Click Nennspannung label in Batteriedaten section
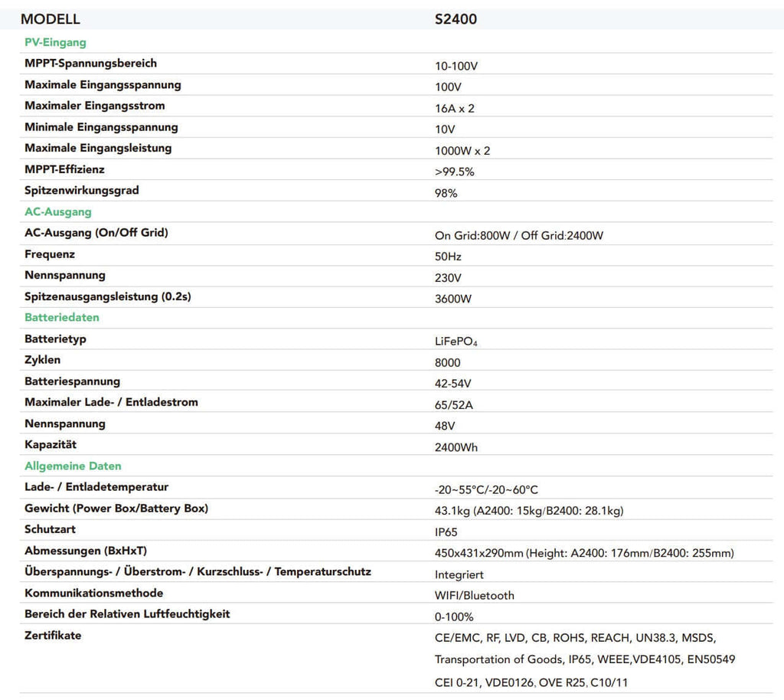Viewport: 784px width, 700px height. pos(65,424)
